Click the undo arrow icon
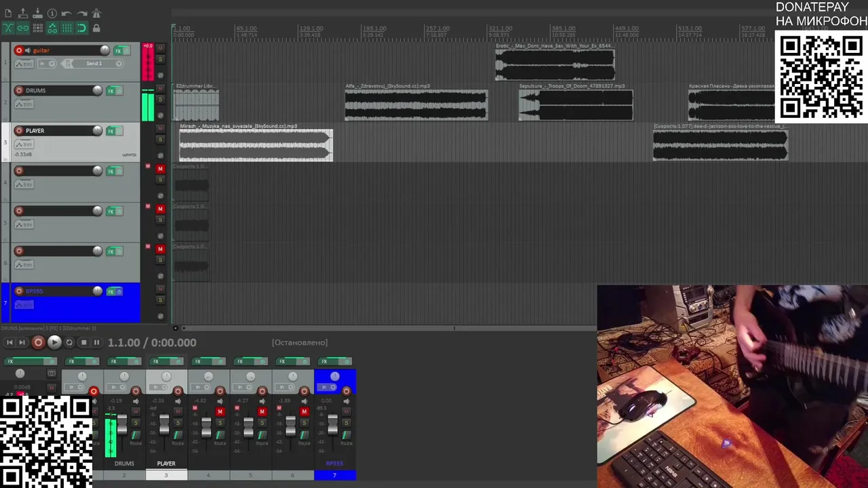This screenshot has height=488, width=868. click(66, 14)
